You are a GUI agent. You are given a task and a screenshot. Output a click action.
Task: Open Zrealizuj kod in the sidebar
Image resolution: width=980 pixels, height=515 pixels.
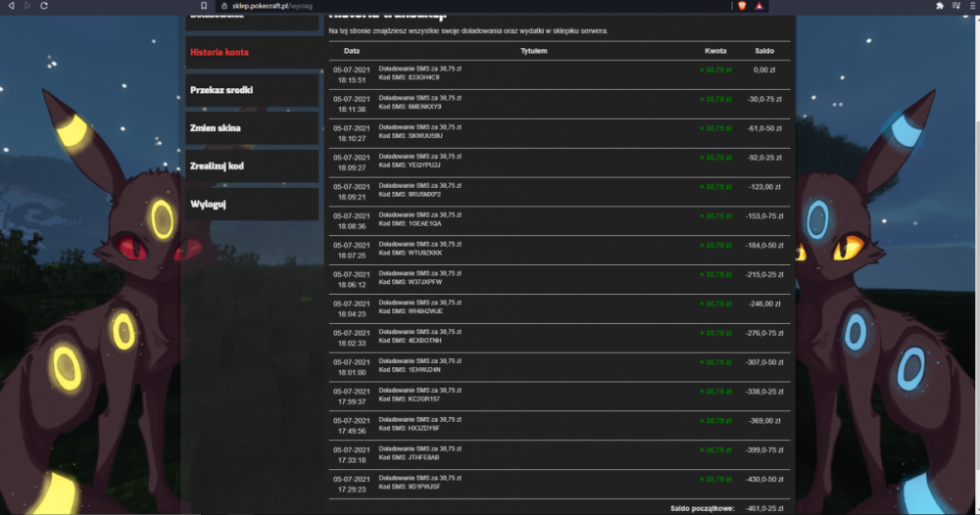click(252, 166)
